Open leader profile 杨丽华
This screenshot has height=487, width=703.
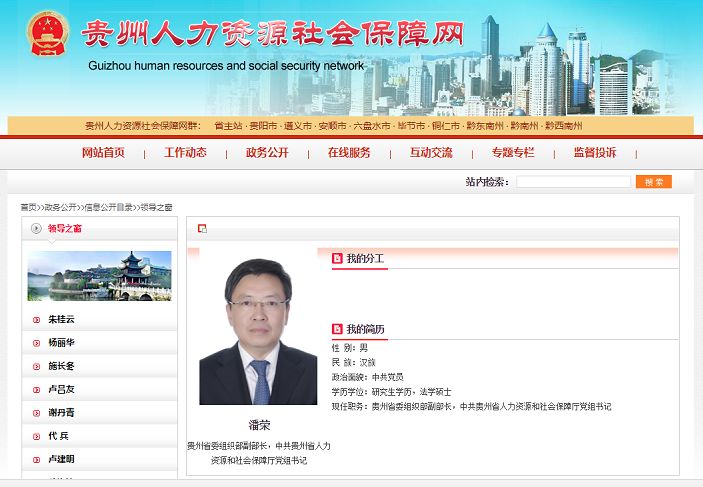pyautogui.click(x=61, y=343)
